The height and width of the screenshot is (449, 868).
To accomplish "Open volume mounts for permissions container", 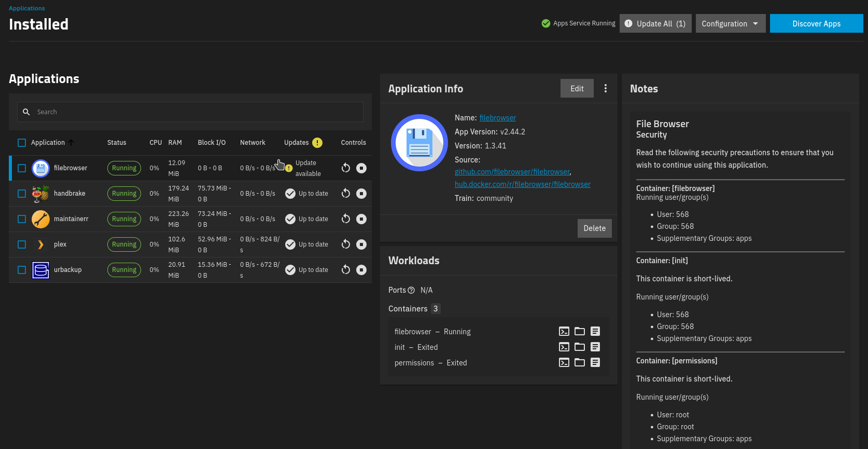I will (x=580, y=363).
